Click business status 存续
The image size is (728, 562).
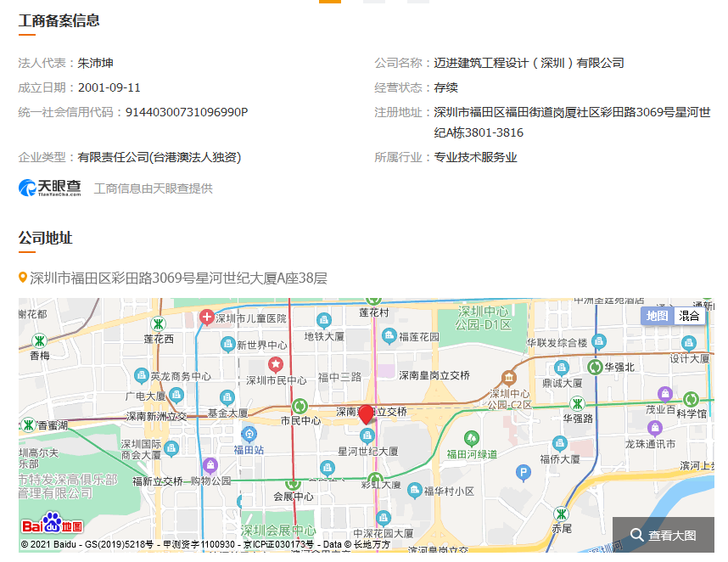[x=445, y=87]
